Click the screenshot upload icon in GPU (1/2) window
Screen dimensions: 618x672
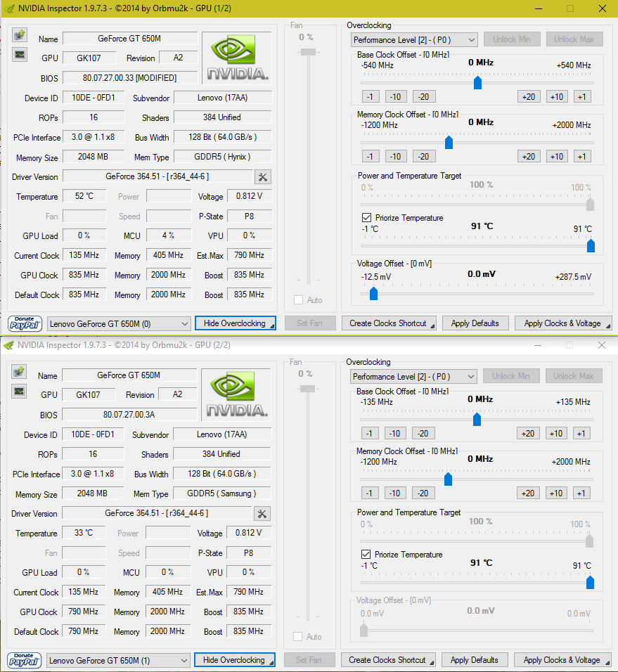click(19, 34)
